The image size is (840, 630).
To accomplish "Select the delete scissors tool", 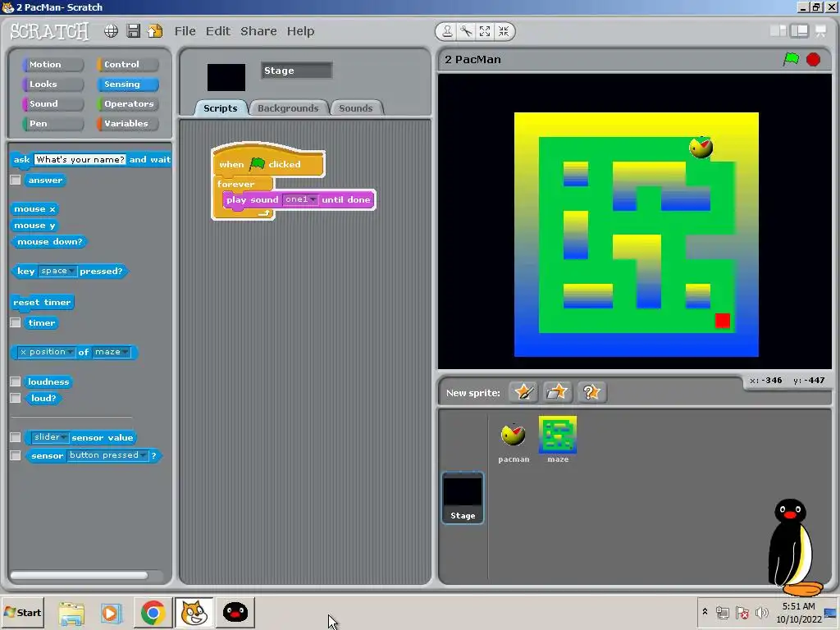I will 466,32.
